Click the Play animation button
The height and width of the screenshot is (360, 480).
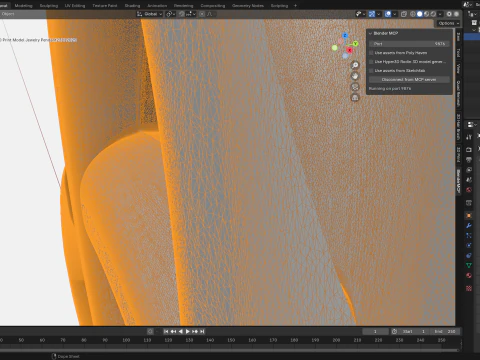tap(188, 331)
